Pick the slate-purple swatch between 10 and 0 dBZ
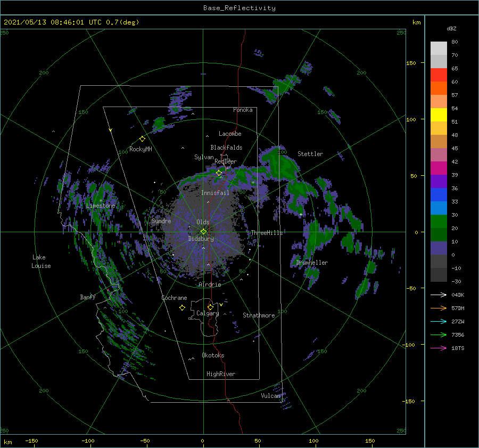Image resolution: width=479 pixels, height=448 pixels. tap(439, 248)
